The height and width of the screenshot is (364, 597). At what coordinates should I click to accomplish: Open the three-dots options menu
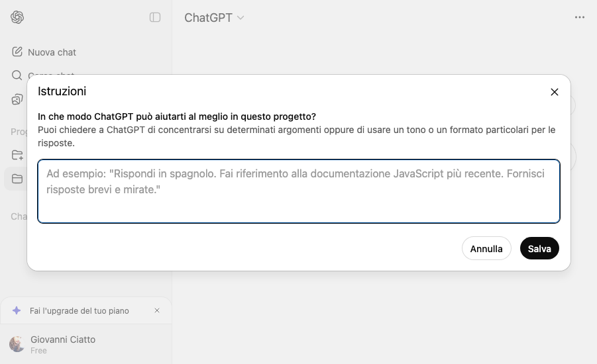[580, 18]
